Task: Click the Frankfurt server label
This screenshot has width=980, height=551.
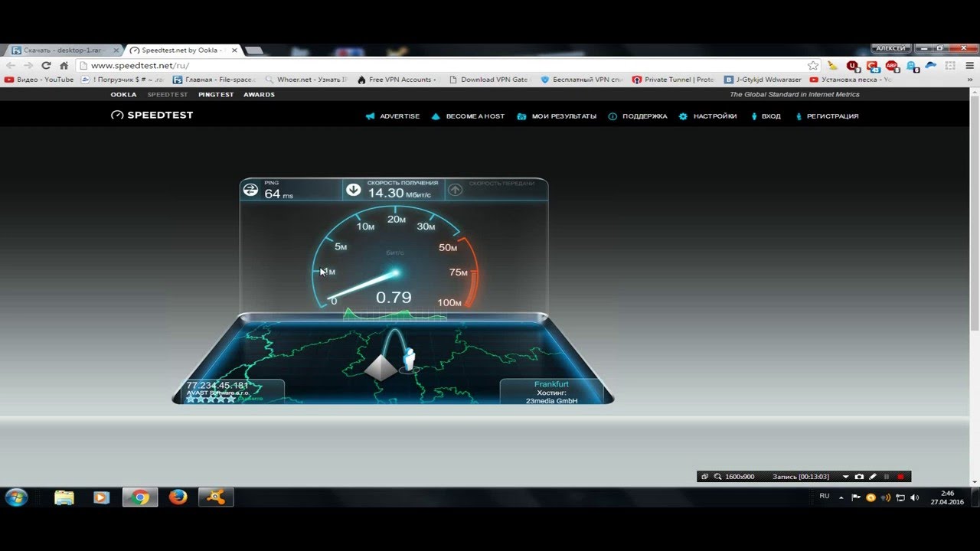Action: click(x=551, y=384)
